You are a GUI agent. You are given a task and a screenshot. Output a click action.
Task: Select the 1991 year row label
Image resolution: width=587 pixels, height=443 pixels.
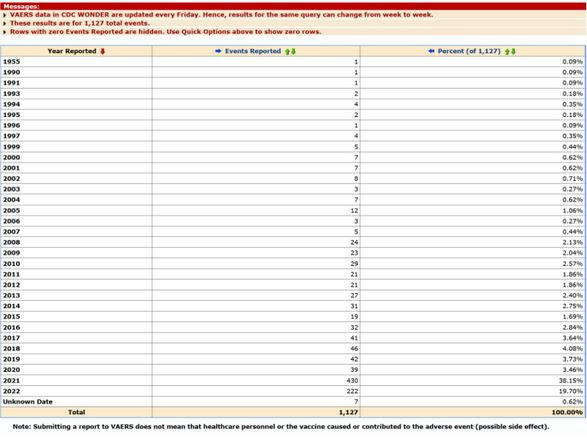point(12,83)
